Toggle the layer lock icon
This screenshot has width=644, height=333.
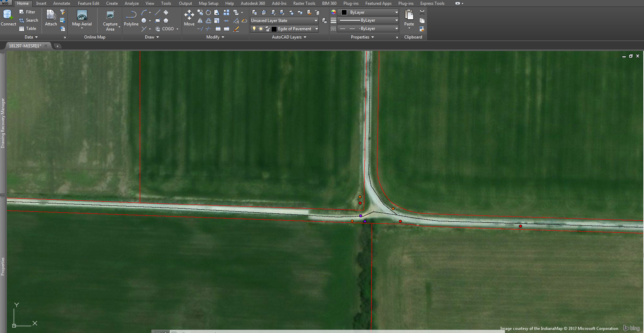pos(268,29)
